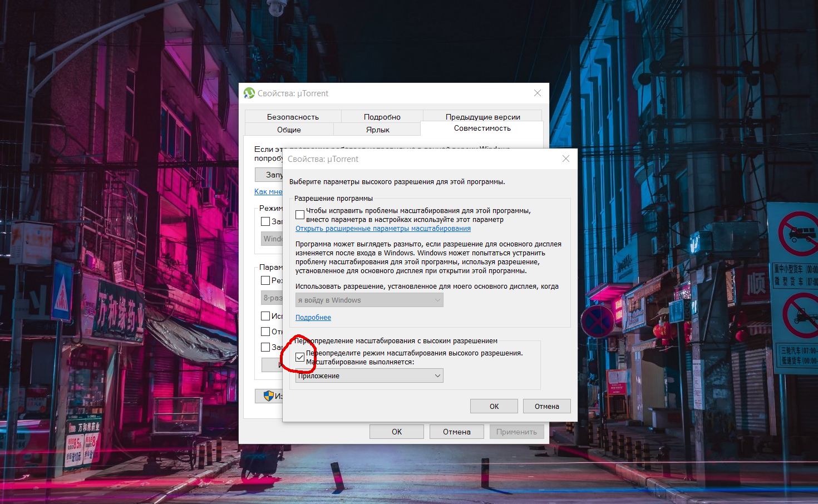
Task: Click Отмена in the front dialog
Action: pos(547,406)
